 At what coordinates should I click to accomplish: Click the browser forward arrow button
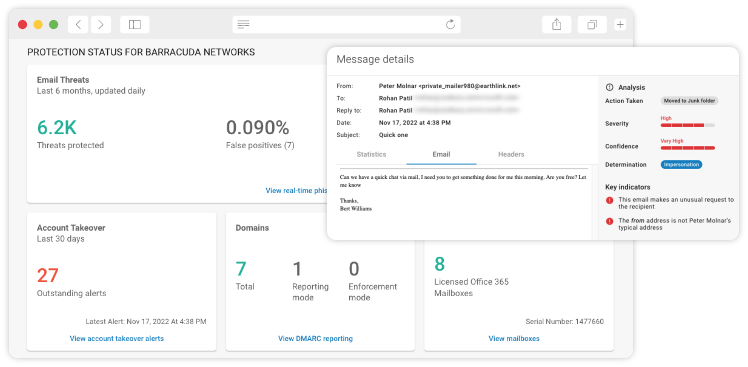tap(101, 24)
